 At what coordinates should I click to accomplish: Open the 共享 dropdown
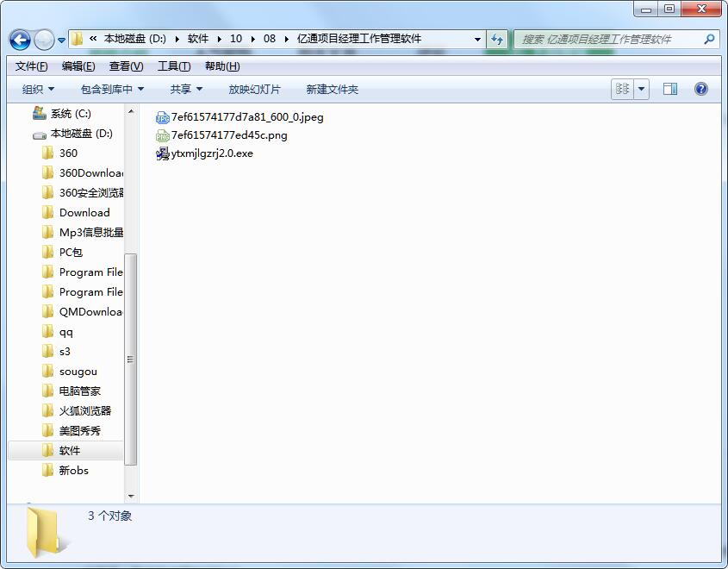(x=186, y=89)
